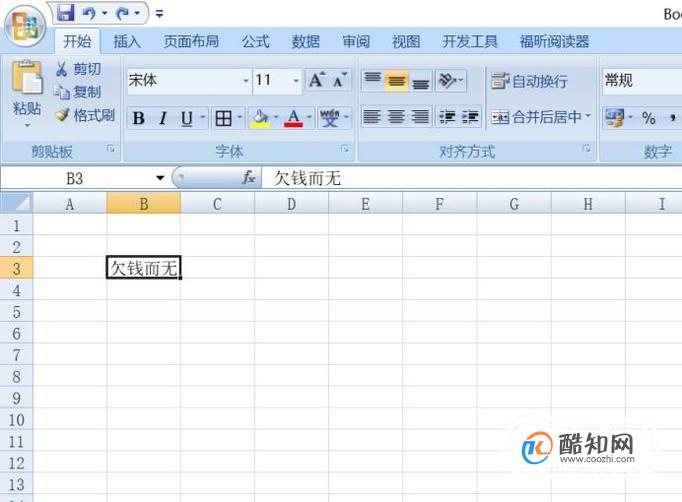682x502 pixels.
Task: Open text orientation options
Action: (451, 80)
